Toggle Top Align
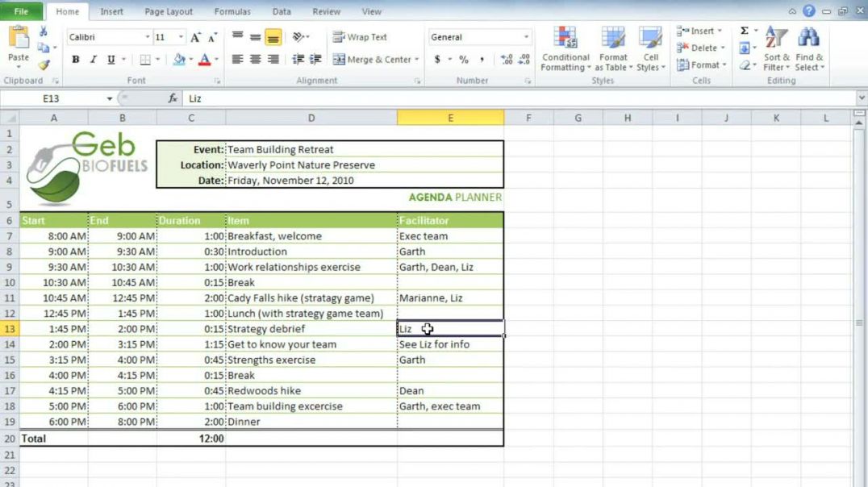This screenshot has height=487, width=868. [237, 37]
